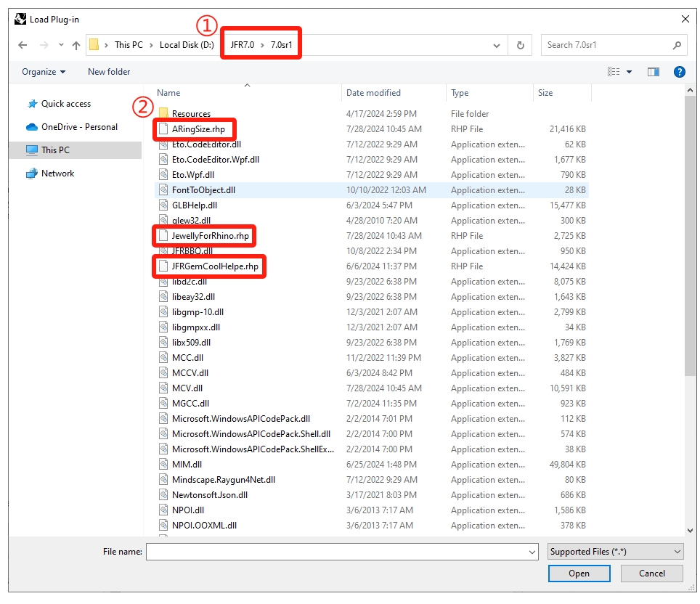
Task: Click the Forward navigation arrow
Action: pos(44,45)
